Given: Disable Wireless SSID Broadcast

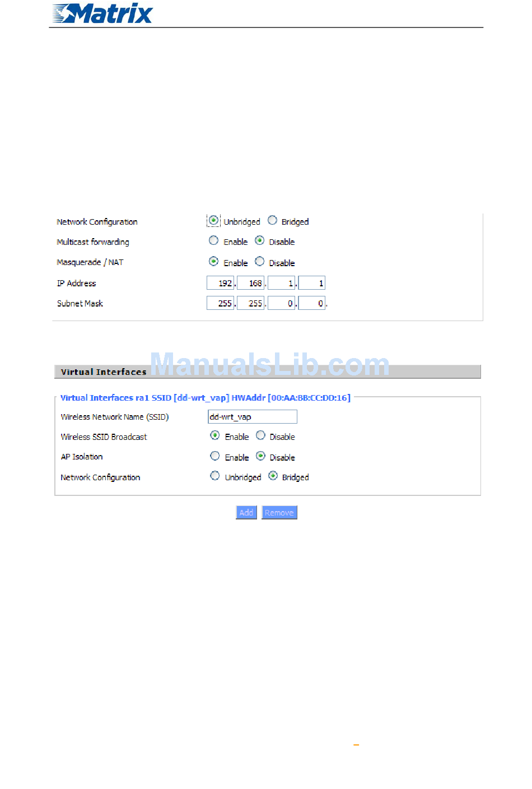Looking at the screenshot, I should 260,435.
